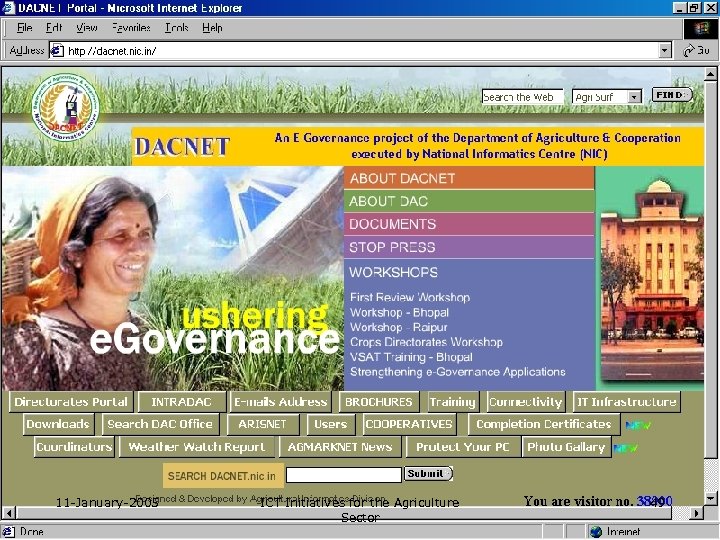Click the Training button
720x540 pixels.
pos(453,402)
